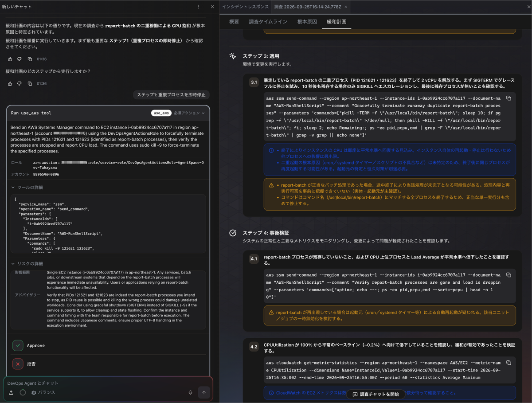The width and height of the screenshot is (532, 403).
Task: Close the 調査 2026-09-25 tab
Action: point(346,7)
